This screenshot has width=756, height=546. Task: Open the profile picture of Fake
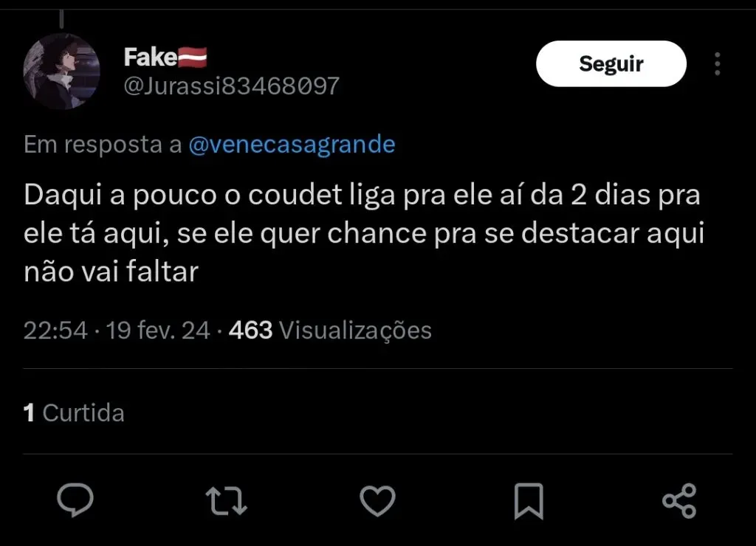click(62, 72)
